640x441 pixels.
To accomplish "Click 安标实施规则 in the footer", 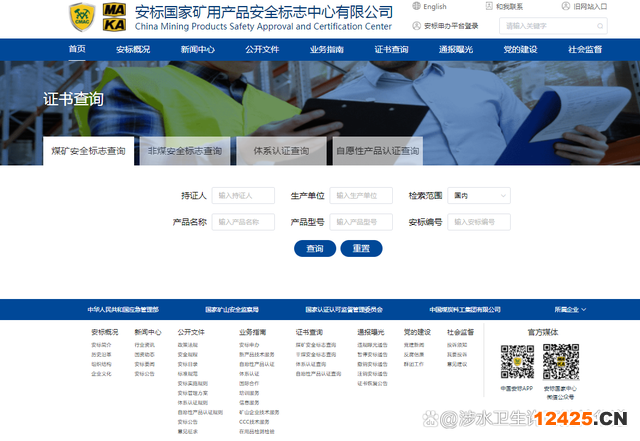I will tap(193, 383).
